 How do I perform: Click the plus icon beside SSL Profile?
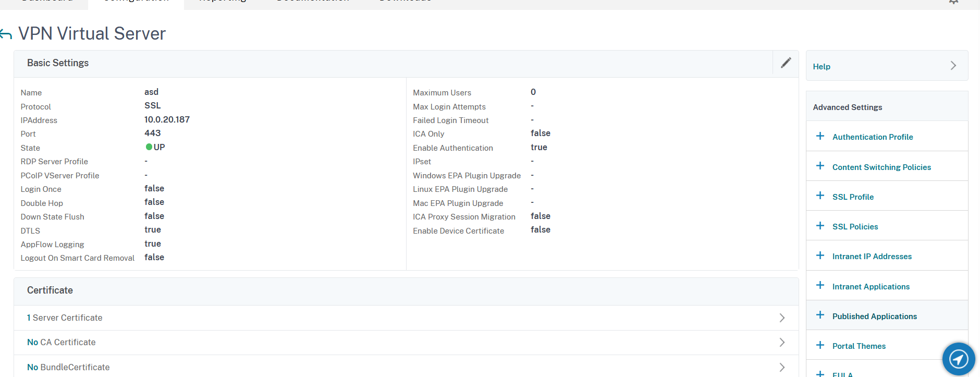click(820, 196)
